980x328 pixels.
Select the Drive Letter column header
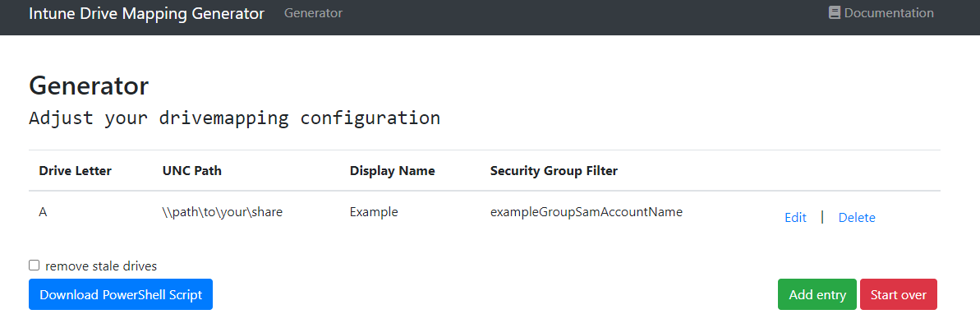[x=75, y=170]
